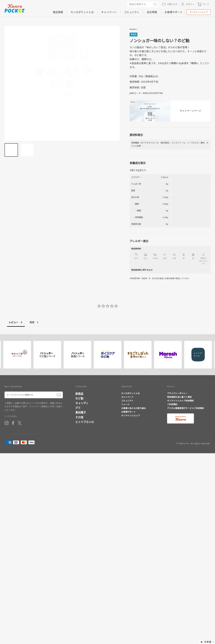Open キャンペーン menu in header
The width and height of the screenshot is (215, 644).
(109, 12)
